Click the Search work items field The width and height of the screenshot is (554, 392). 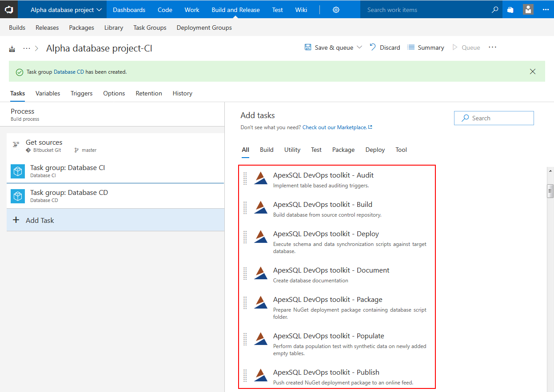426,10
